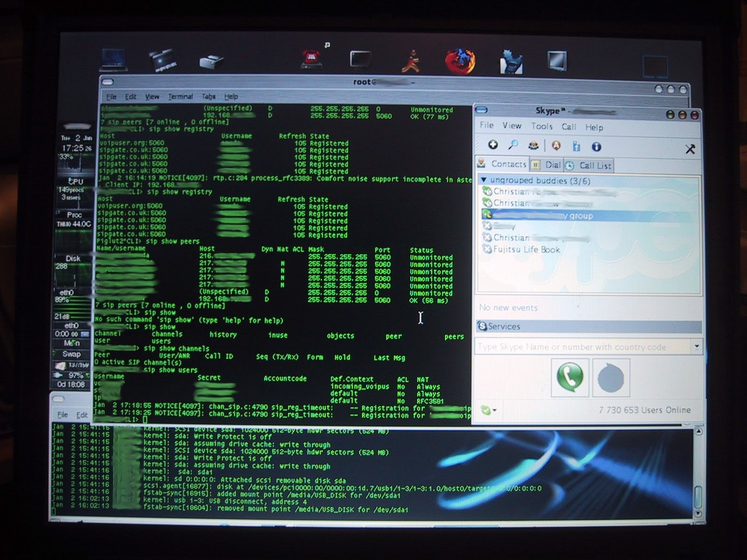Click the blue info profile icon
The image size is (747, 560).
[x=596, y=147]
